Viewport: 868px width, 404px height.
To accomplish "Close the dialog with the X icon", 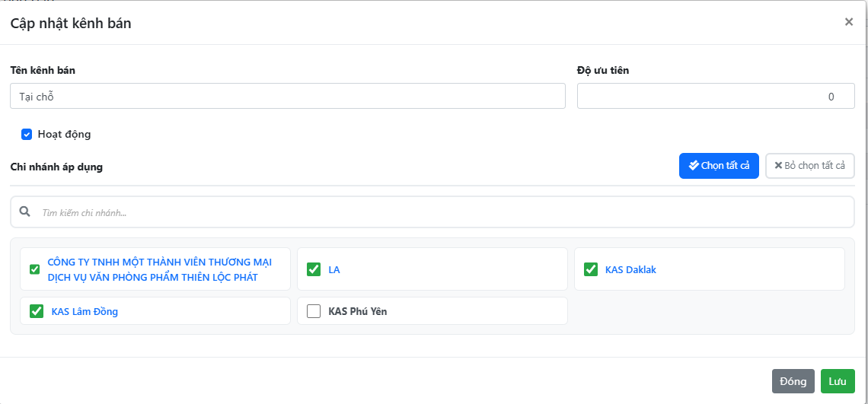I will (848, 22).
